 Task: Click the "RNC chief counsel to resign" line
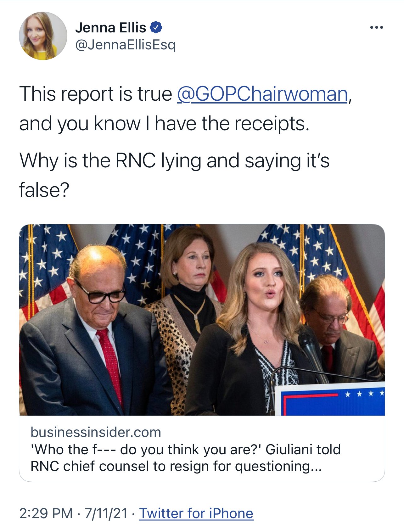click(x=176, y=466)
